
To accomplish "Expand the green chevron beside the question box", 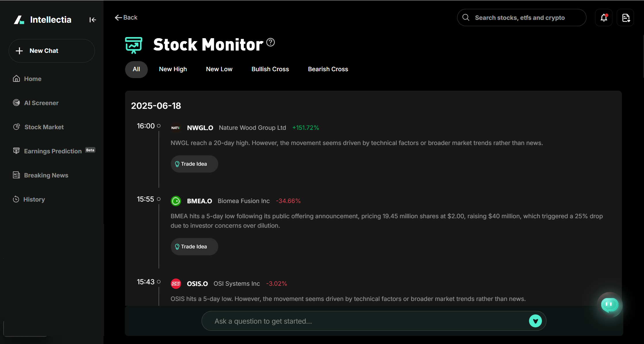I will (x=535, y=321).
